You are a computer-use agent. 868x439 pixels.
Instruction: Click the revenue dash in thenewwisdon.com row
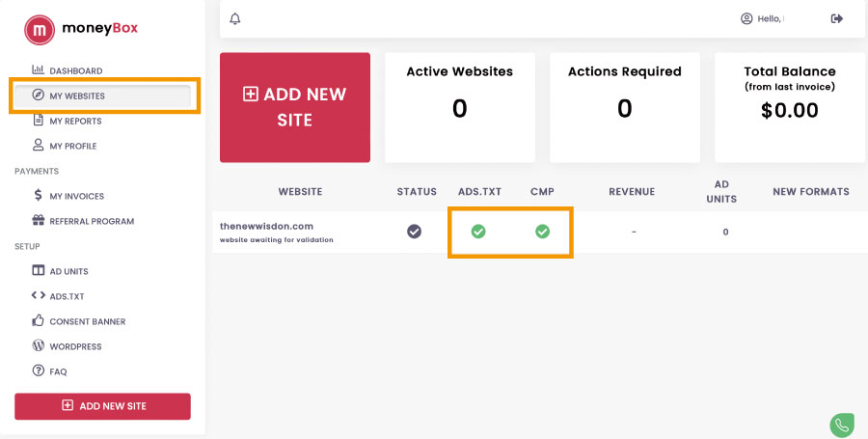(634, 232)
